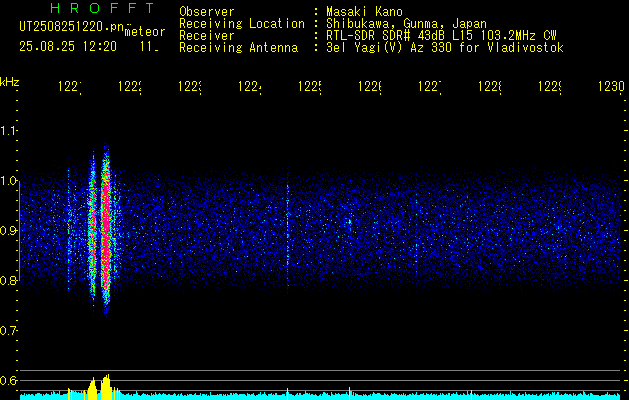Screen dimensions: 629x400
Task: Click the Receiving Location label
Action: 242,24
